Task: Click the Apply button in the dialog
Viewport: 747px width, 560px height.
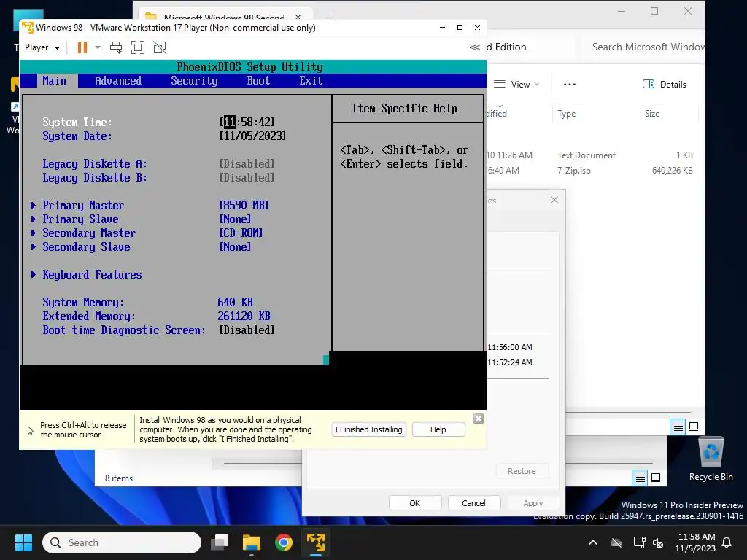Action: 533,503
